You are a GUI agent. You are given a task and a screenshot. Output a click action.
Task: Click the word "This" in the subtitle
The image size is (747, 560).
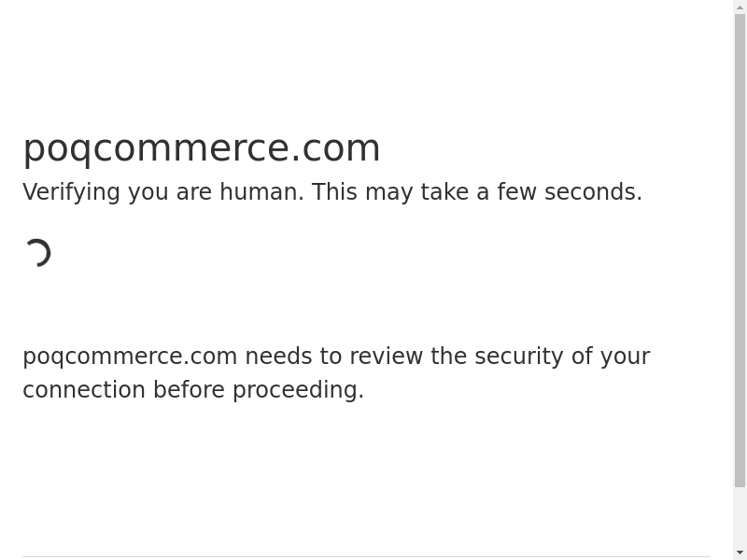click(334, 192)
